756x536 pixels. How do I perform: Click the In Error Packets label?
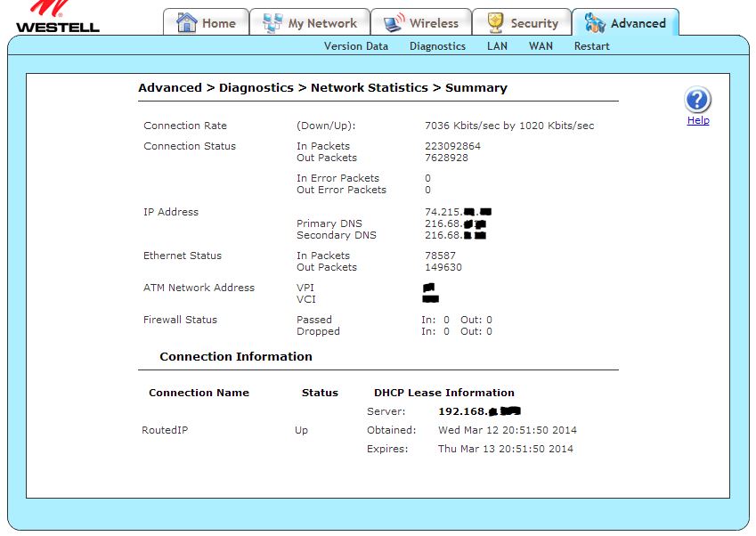(338, 178)
